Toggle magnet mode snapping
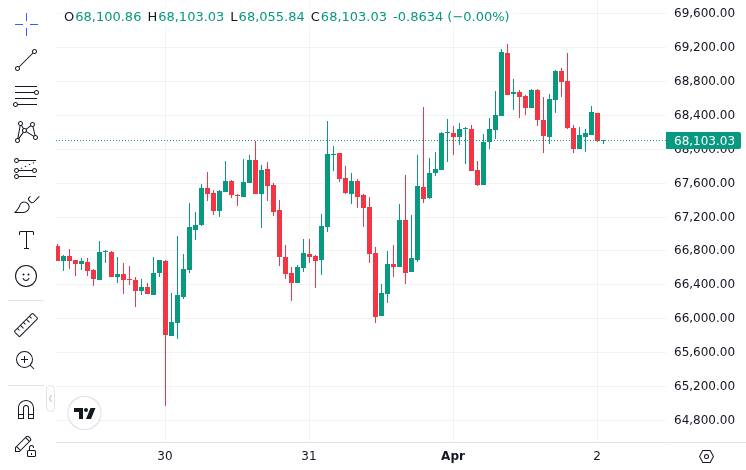 click(x=26, y=410)
